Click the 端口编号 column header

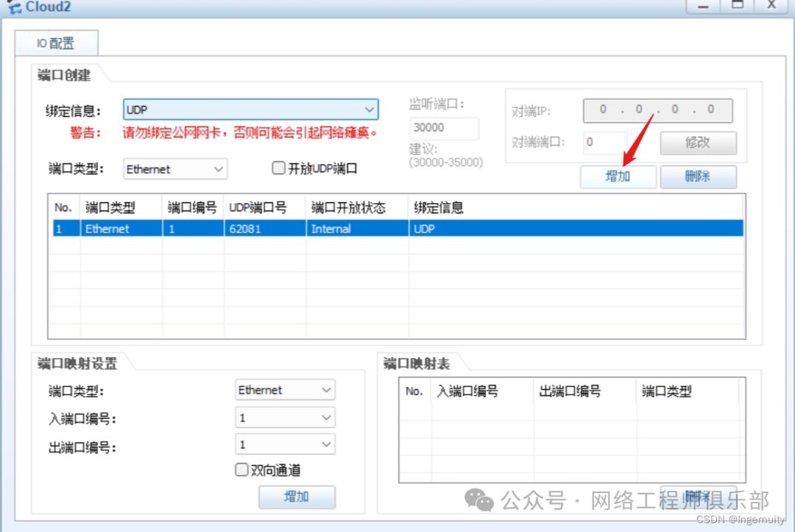coord(192,208)
